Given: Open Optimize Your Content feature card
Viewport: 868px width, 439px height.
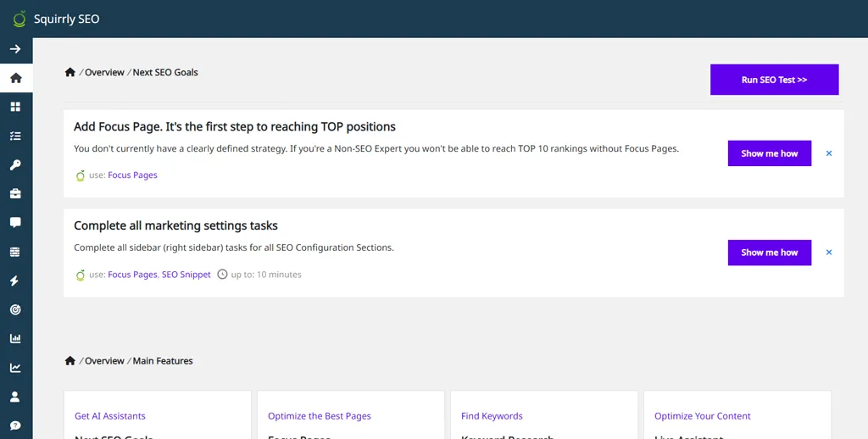Looking at the screenshot, I should click(737, 415).
